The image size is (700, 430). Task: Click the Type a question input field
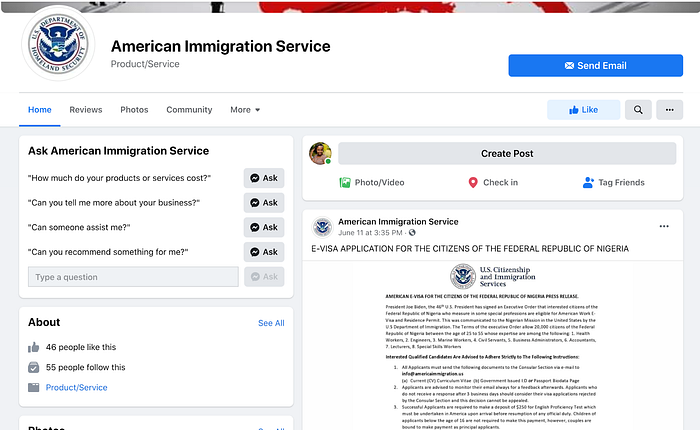(133, 277)
